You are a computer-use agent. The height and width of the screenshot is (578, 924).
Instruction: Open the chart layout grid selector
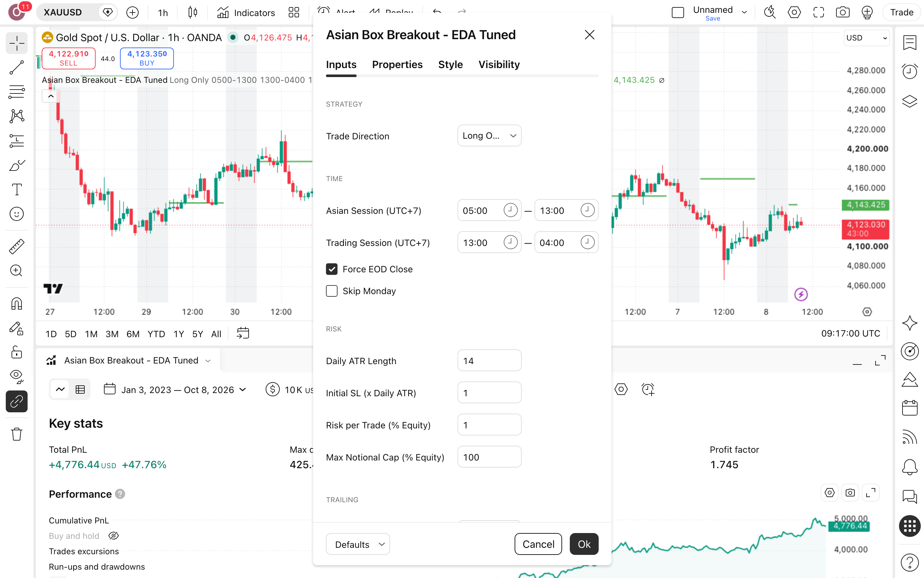(x=294, y=13)
